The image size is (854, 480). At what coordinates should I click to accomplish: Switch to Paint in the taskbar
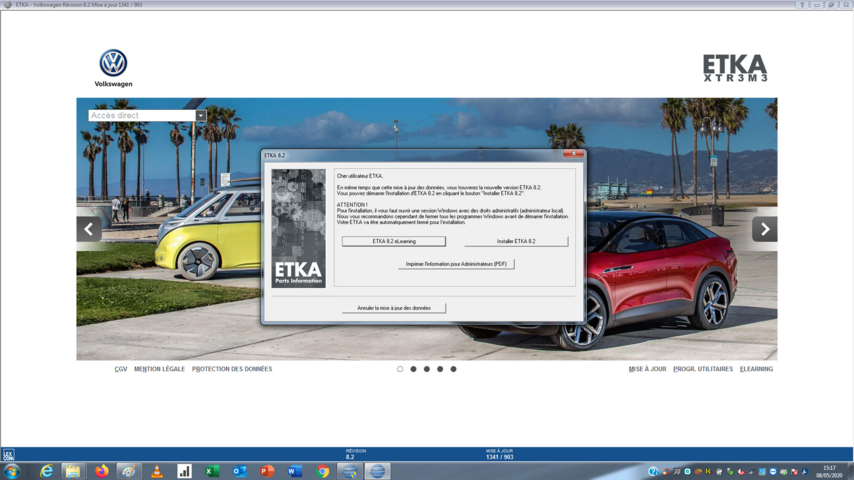tap(129, 471)
